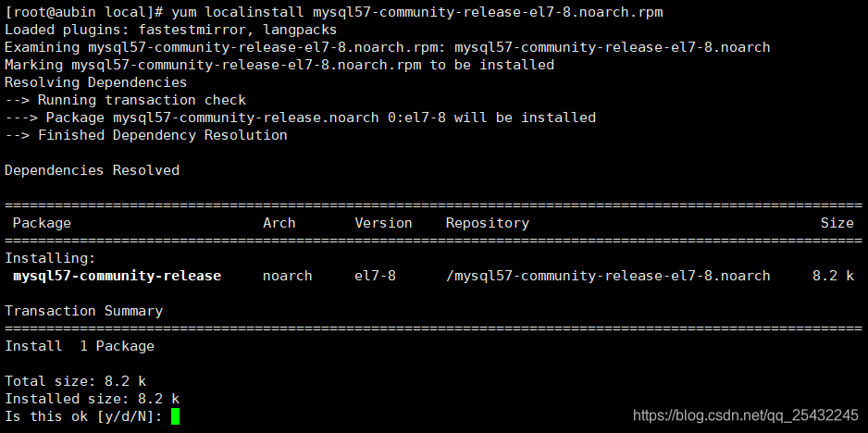Viewport: 868px width, 433px height.
Task: Click the '[root@aubin local]#' shell prompt
Action: point(83,12)
